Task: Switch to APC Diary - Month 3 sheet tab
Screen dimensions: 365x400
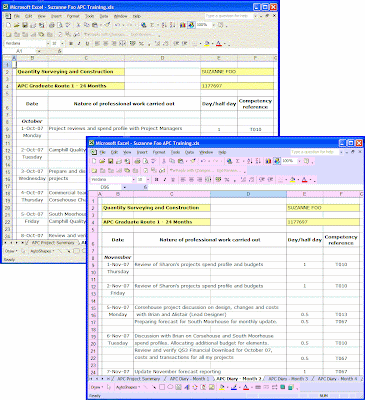Action: pos(288,379)
